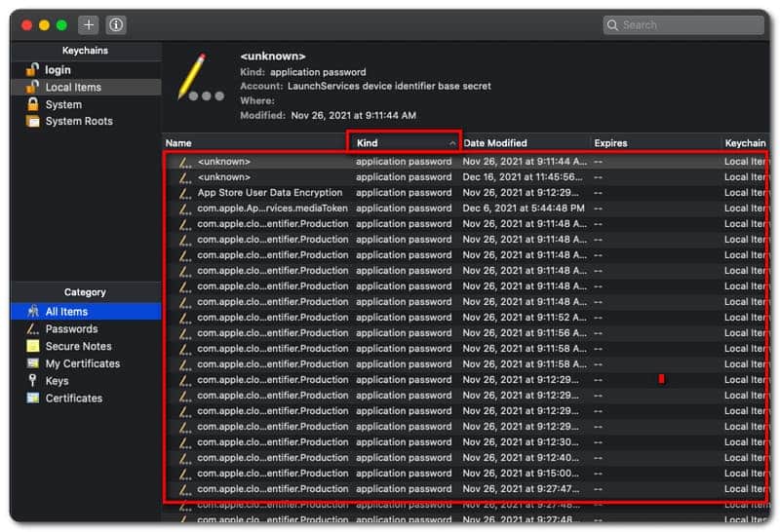Open My Certificates category
The width and height of the screenshot is (780, 532).
(x=82, y=363)
